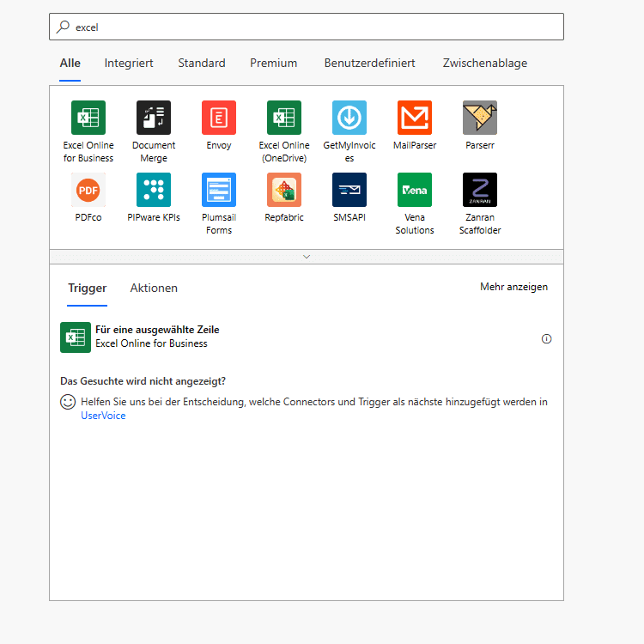Switch to the Alle tab
Image resolution: width=644 pixels, height=644 pixels.
(70, 64)
